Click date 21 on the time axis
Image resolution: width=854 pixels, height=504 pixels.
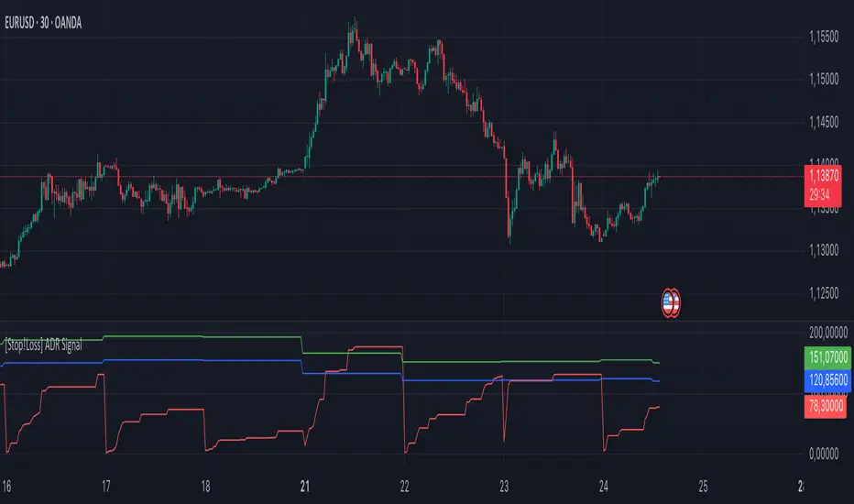306,484
